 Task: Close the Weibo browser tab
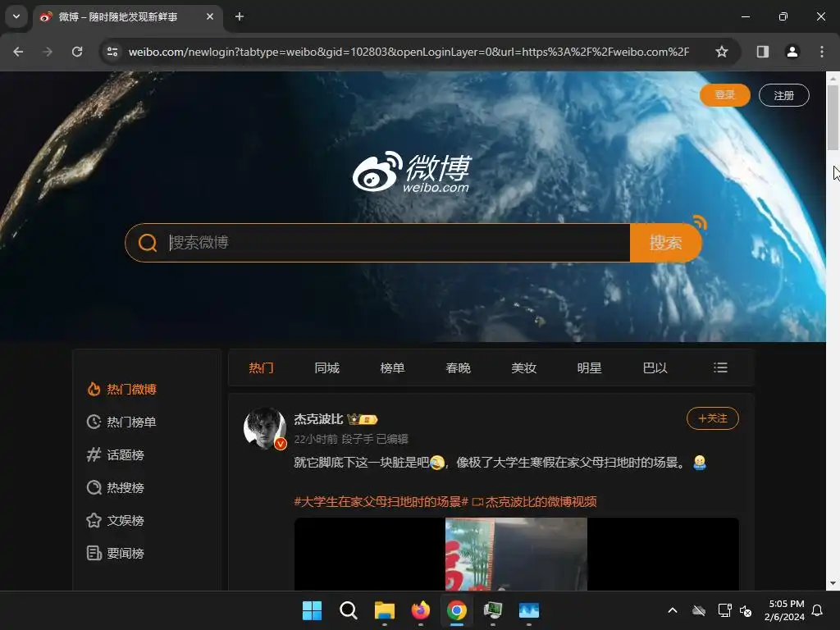[210, 16]
